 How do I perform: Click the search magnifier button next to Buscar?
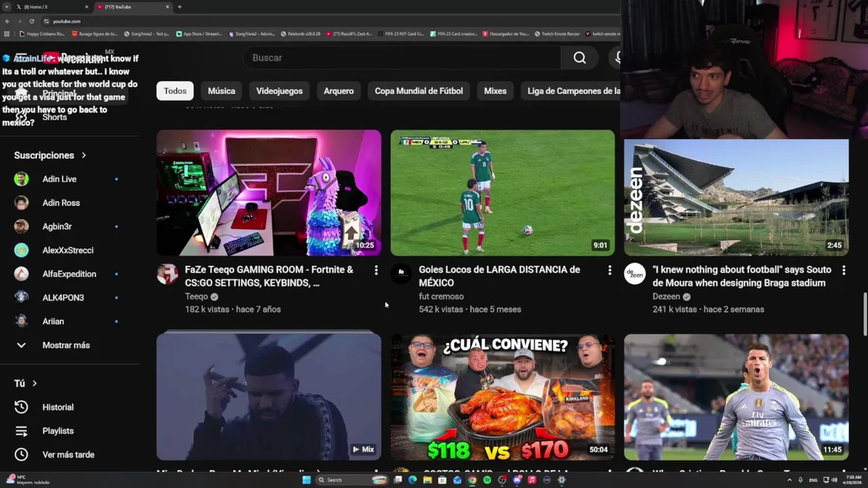(x=580, y=58)
